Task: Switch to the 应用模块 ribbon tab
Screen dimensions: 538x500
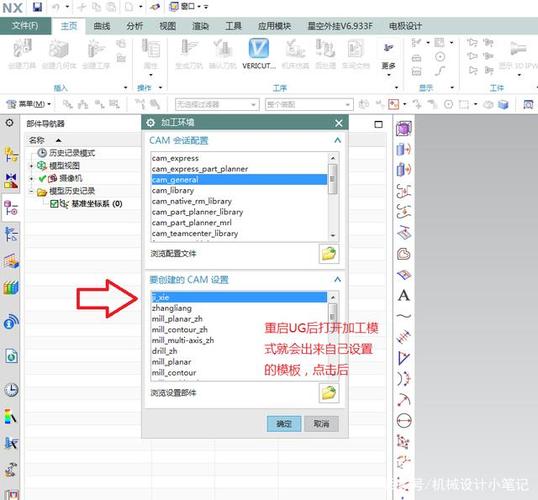Action: click(x=274, y=26)
